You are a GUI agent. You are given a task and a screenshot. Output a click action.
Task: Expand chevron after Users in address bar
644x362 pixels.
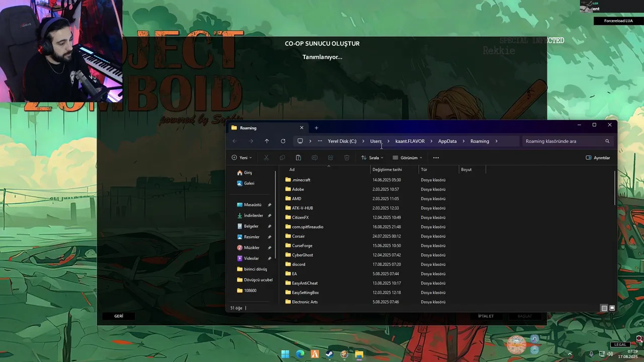[x=388, y=141]
